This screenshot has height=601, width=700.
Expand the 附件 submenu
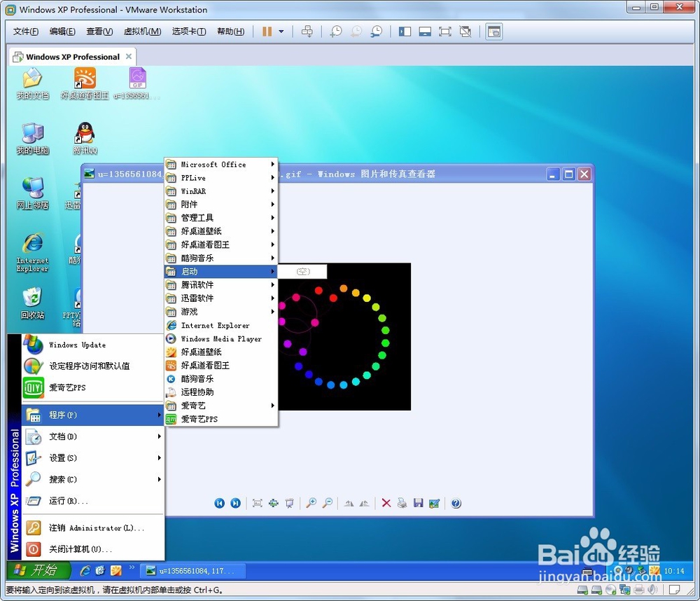[221, 205]
